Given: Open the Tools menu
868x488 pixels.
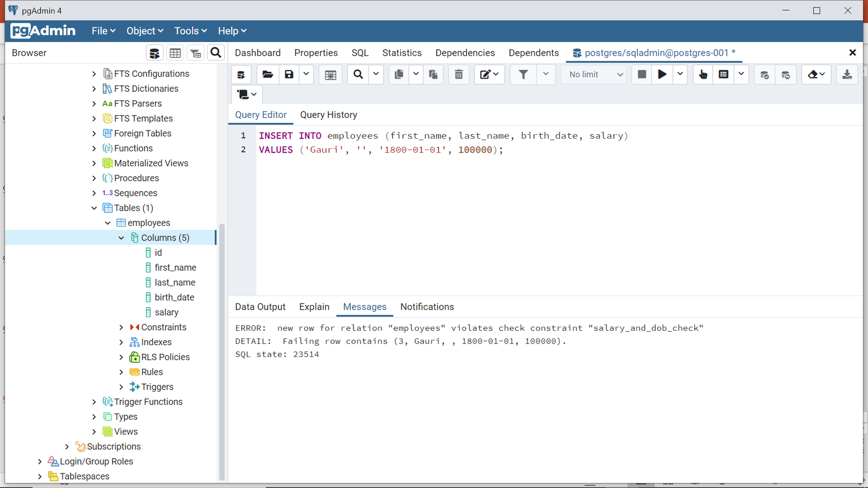Looking at the screenshot, I should tap(190, 31).
